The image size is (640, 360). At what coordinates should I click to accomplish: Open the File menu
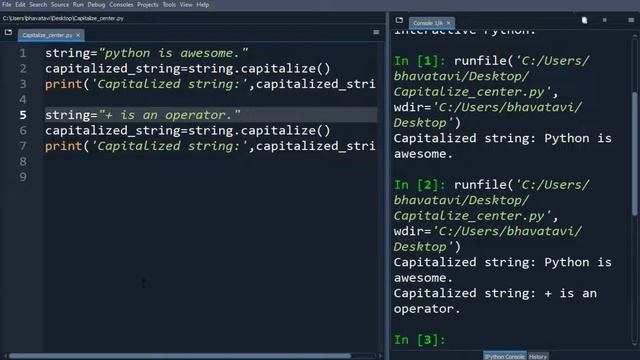click(7, 5)
